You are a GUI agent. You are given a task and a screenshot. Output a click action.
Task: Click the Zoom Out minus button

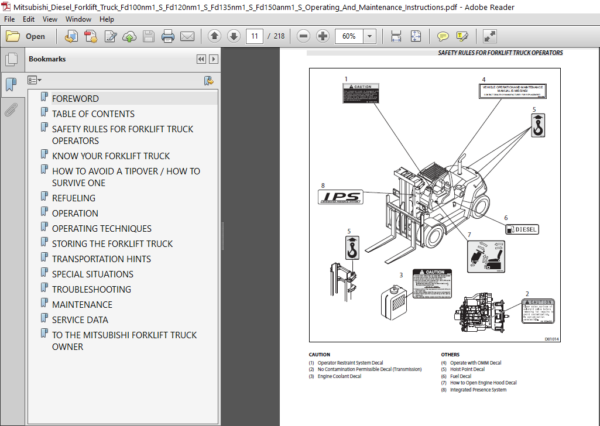click(x=303, y=36)
